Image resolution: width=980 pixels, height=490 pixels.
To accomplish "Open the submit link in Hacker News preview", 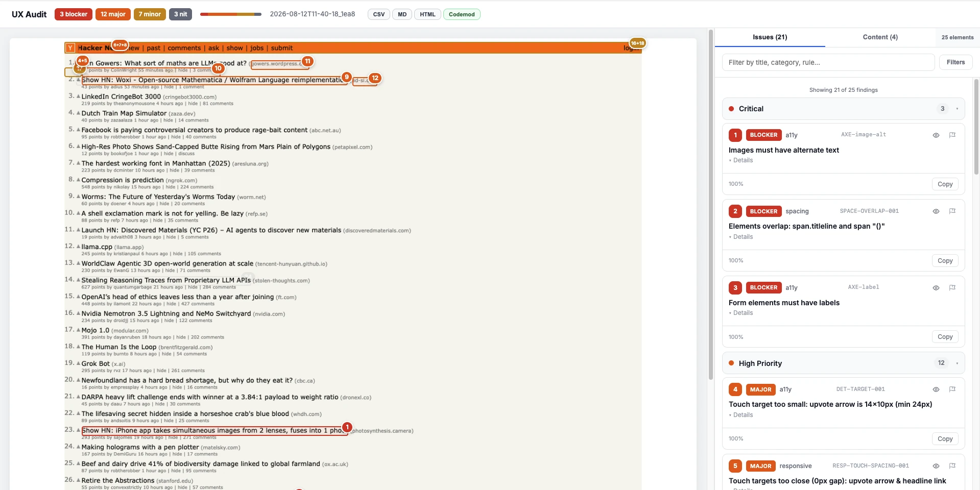I will [282, 48].
